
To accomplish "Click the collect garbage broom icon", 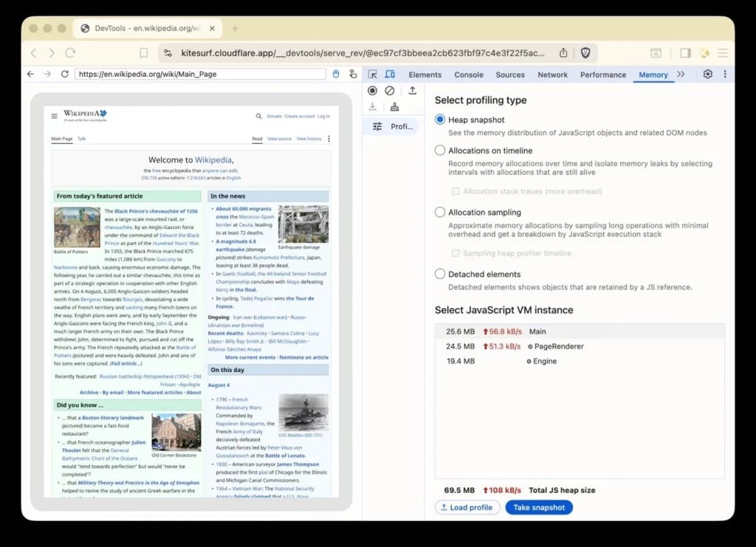I will coord(394,106).
